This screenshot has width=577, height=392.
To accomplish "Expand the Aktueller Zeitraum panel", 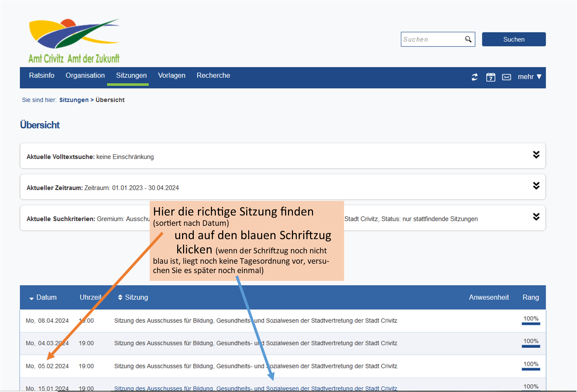I will 536,186.
